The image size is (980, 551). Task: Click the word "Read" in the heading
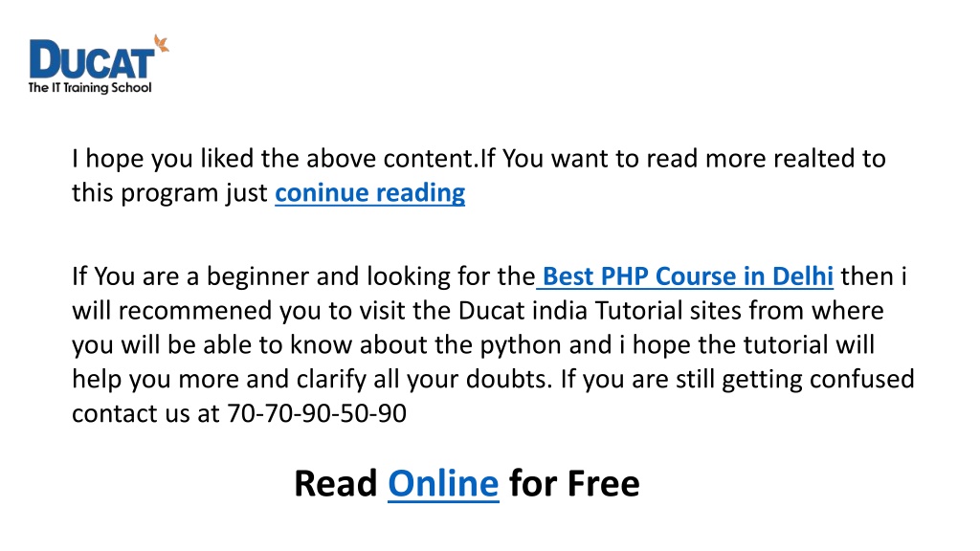click(336, 483)
